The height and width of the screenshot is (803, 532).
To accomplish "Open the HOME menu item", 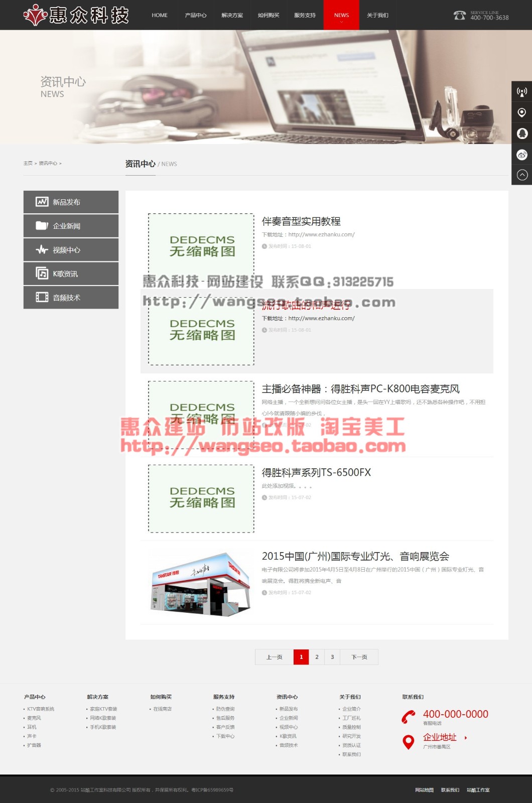I will click(160, 15).
